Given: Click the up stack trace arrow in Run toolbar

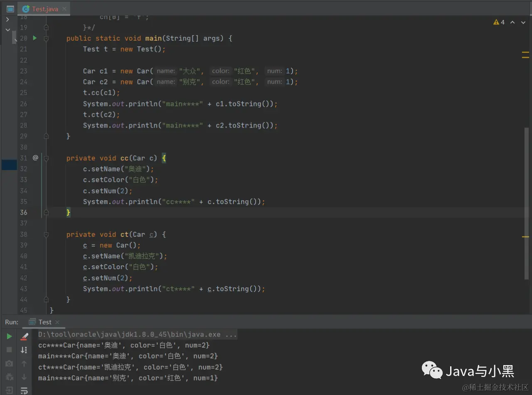Looking at the screenshot, I should click(x=24, y=363).
